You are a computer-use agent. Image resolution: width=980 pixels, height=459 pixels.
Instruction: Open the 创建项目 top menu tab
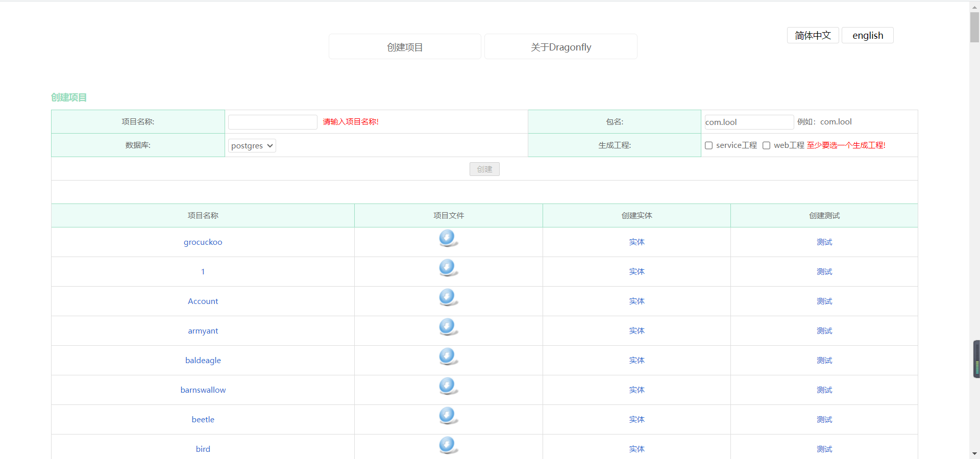[x=405, y=47]
